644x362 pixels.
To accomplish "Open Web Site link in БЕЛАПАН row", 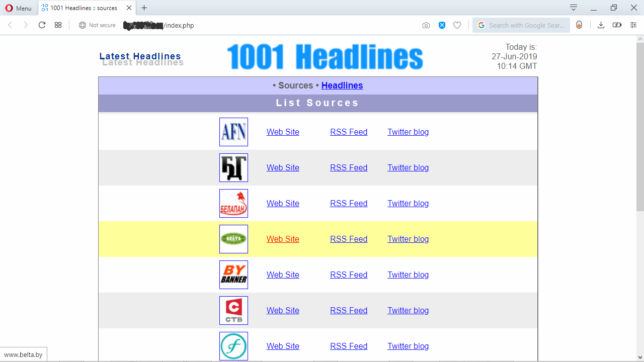I will pos(283,203).
